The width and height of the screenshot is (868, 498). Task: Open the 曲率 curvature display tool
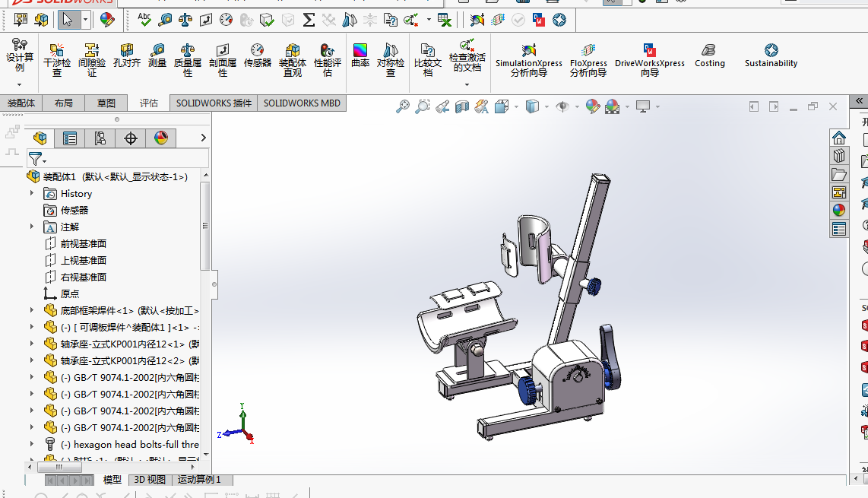click(360, 56)
